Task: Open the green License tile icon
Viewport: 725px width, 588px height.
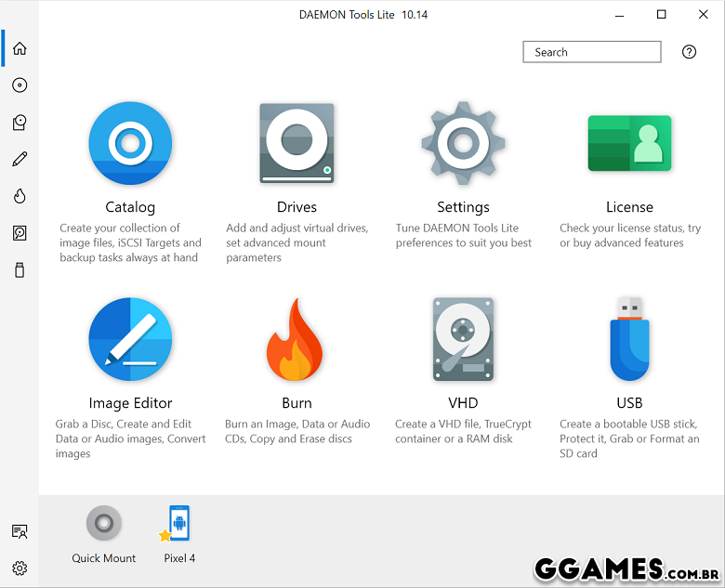Action: (x=629, y=144)
